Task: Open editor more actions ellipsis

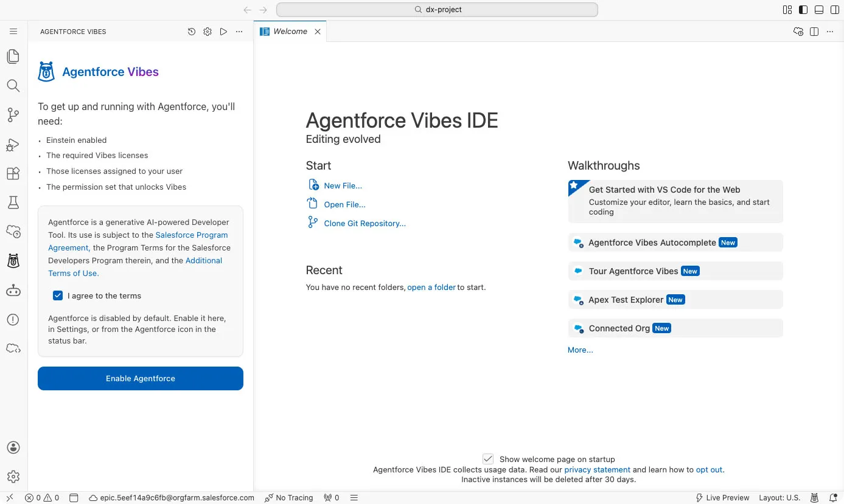Action: coord(830,32)
